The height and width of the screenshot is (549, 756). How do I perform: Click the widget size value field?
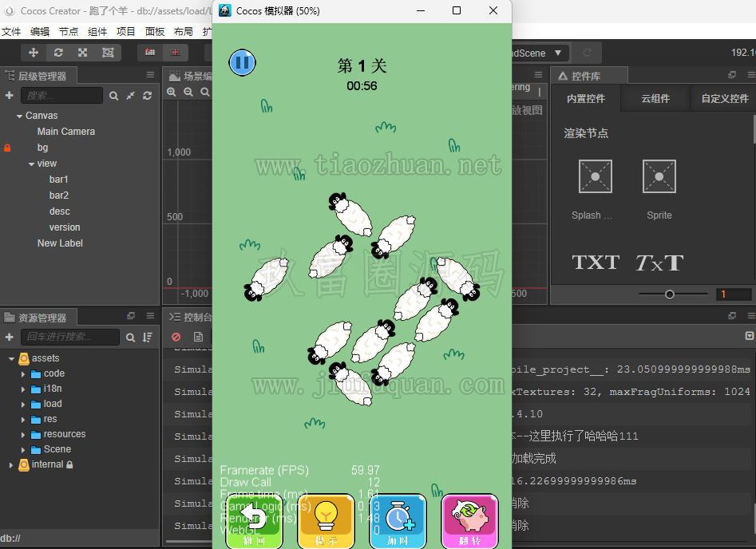point(734,294)
